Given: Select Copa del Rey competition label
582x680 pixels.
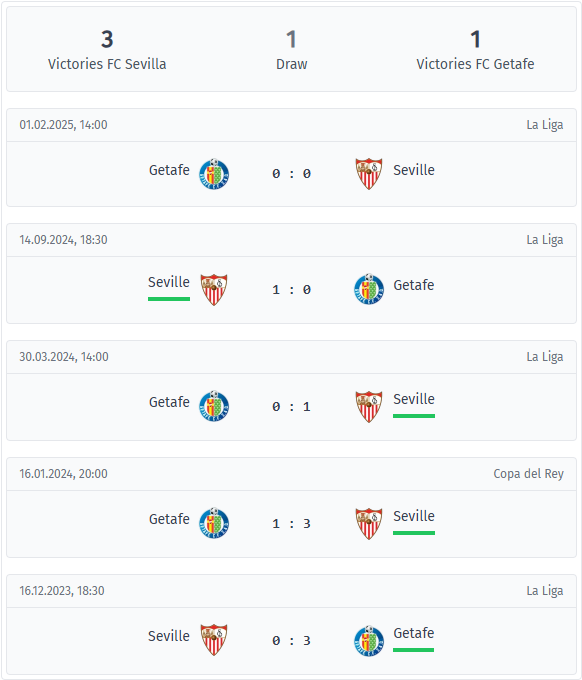Looking at the screenshot, I should point(528,474).
